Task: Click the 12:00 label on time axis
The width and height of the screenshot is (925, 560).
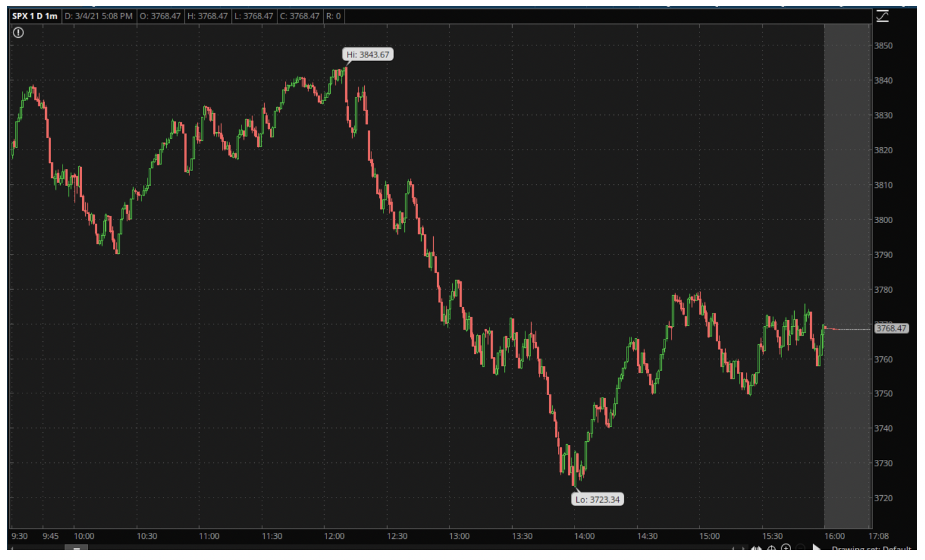Action: click(x=334, y=536)
